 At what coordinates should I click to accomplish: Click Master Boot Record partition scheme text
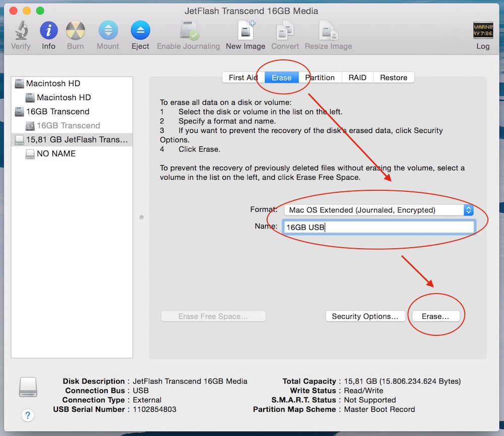[x=380, y=409]
